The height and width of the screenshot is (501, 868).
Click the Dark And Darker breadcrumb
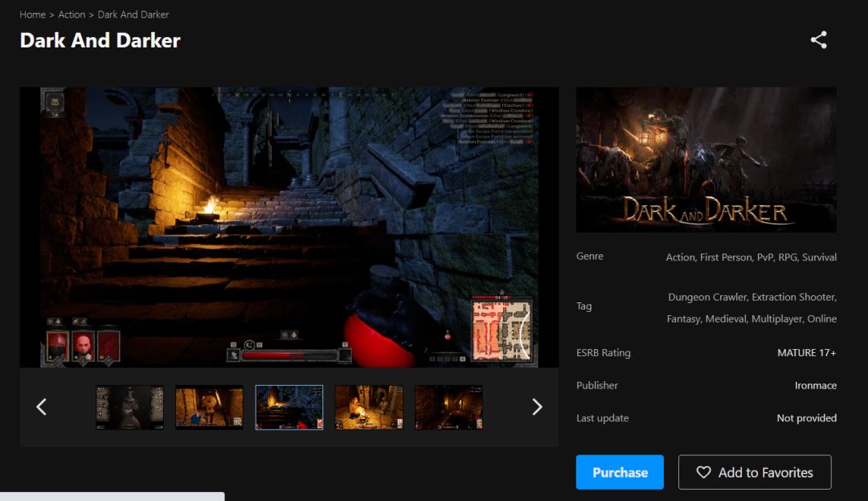pos(133,14)
